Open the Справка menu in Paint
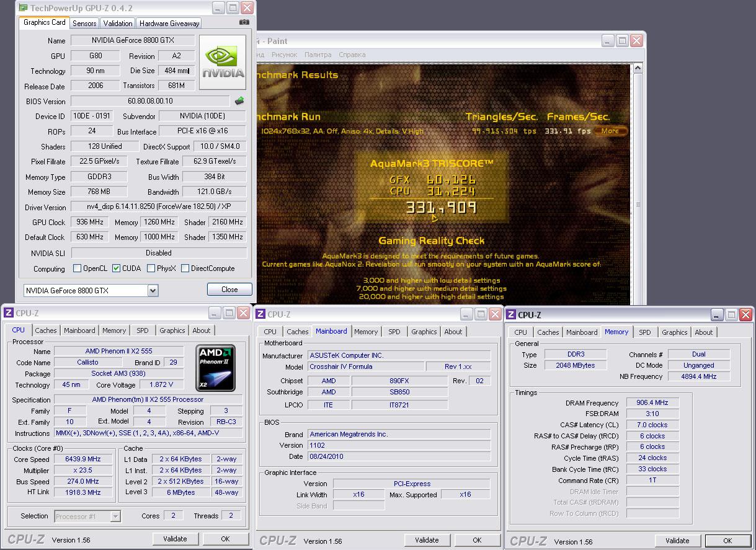Screen dimensions: 756x550 coord(352,55)
